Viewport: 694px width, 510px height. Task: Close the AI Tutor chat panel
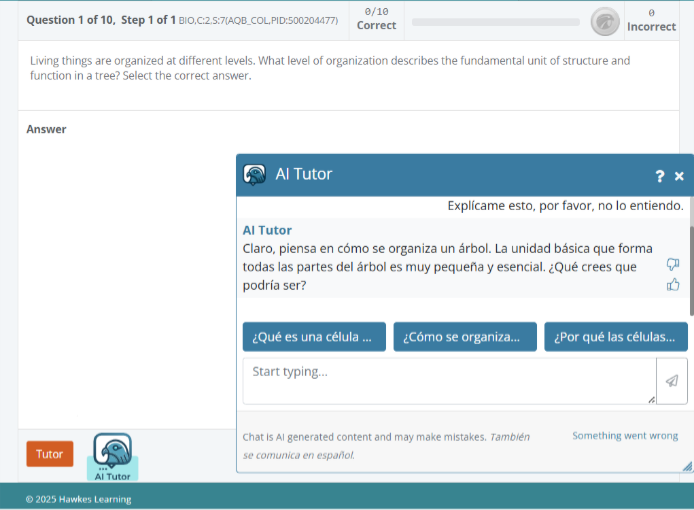tap(679, 176)
